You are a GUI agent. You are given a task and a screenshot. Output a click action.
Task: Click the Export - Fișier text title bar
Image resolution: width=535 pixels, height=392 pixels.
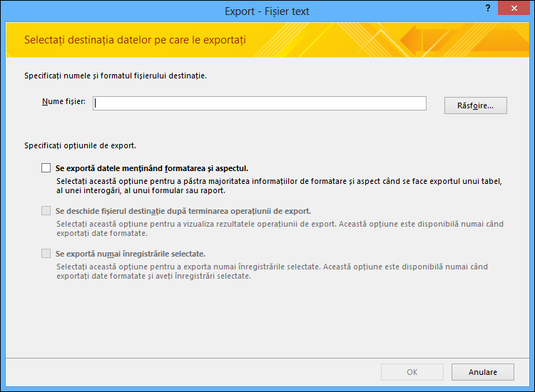point(267,11)
